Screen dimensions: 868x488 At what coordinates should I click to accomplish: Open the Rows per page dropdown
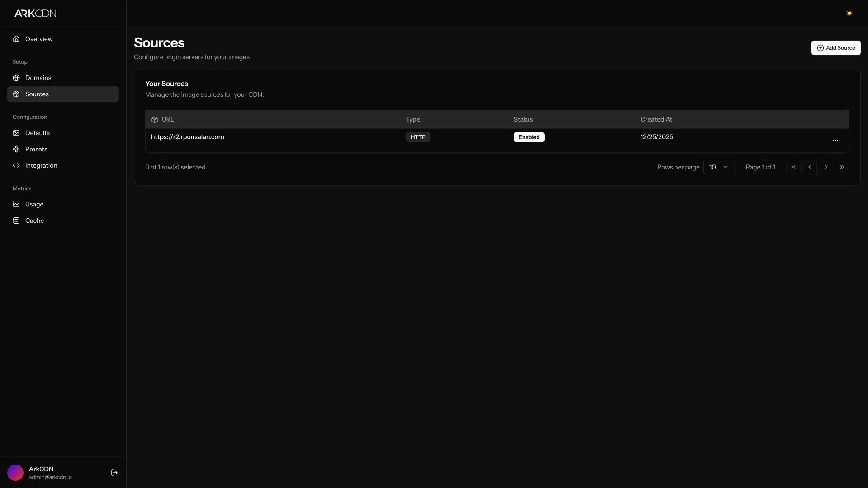(719, 167)
